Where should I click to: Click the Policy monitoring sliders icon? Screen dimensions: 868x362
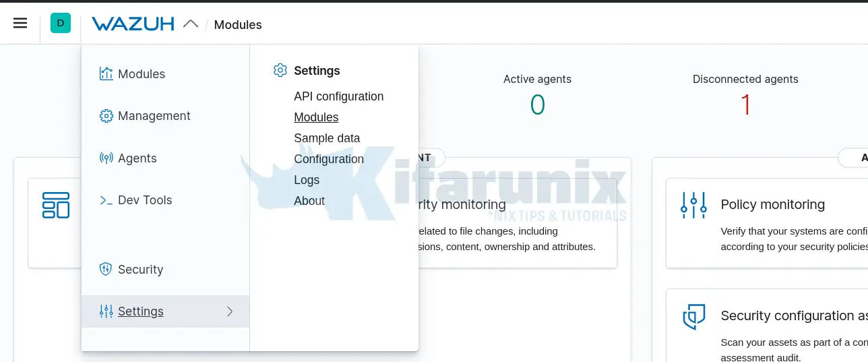693,205
